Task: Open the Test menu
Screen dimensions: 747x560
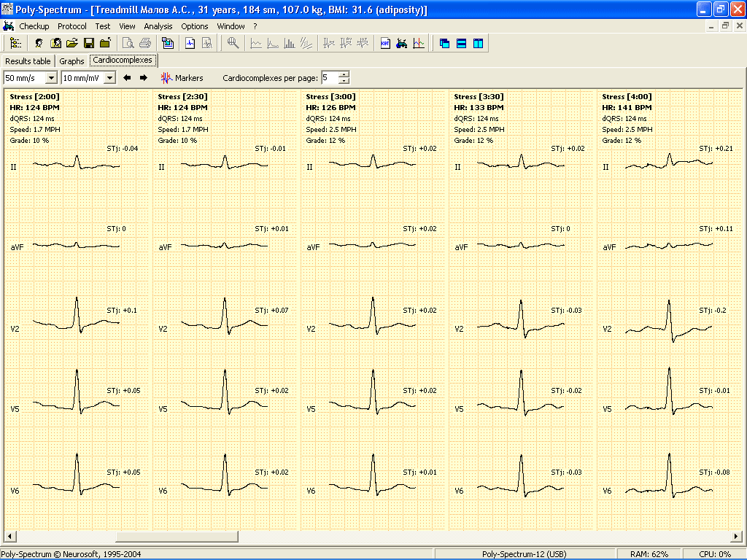Action: pyautogui.click(x=102, y=26)
